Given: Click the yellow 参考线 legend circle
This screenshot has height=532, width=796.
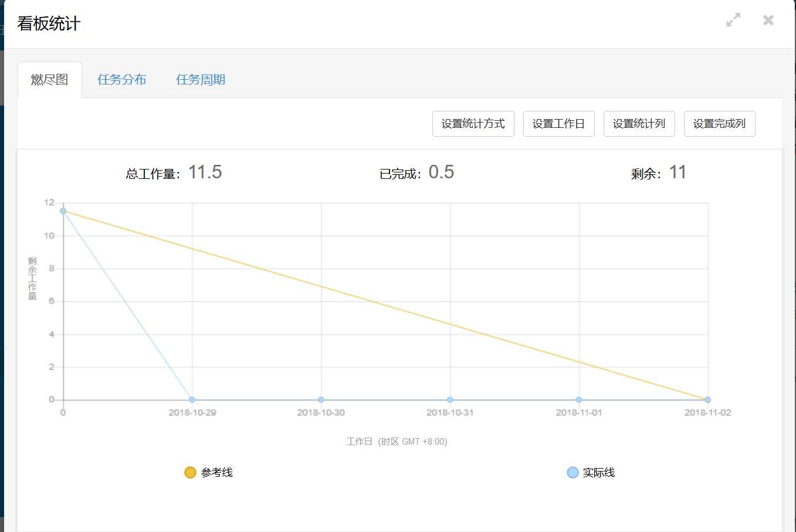Looking at the screenshot, I should point(190,473).
